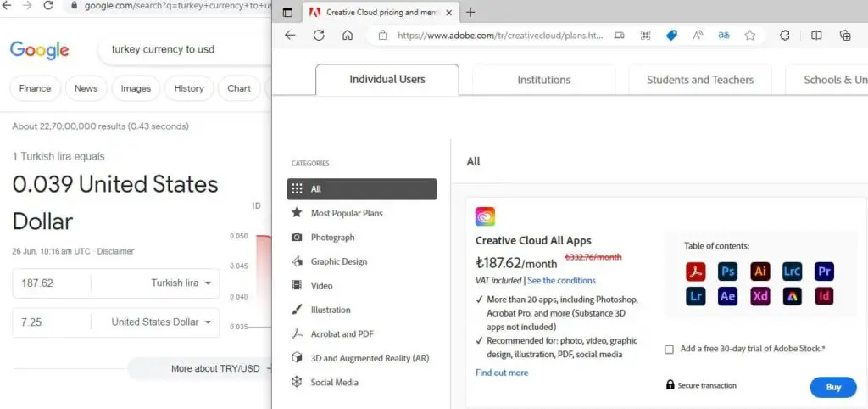The image size is (868, 409).
Task: Click the Adobe XD app icon
Action: tap(759, 297)
